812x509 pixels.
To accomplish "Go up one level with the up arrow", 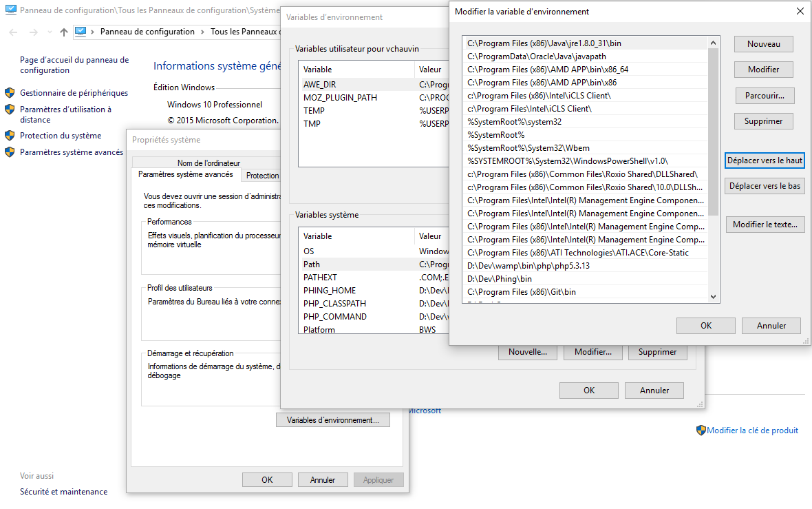I will pyautogui.click(x=64, y=32).
